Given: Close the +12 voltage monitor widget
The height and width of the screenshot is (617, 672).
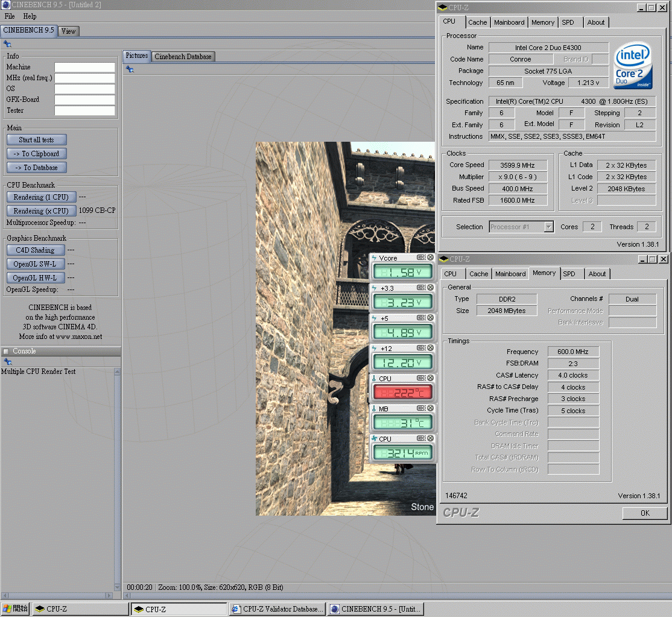Looking at the screenshot, I should (x=430, y=347).
